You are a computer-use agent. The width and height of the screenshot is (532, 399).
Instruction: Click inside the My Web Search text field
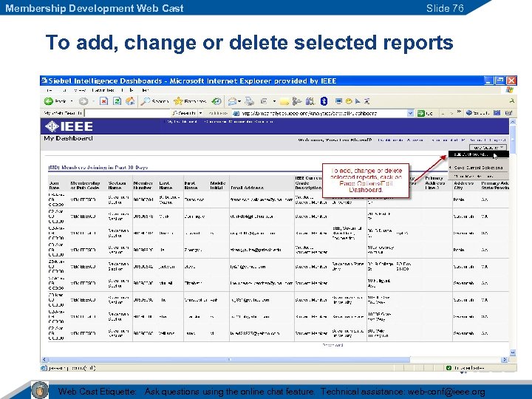127,113
